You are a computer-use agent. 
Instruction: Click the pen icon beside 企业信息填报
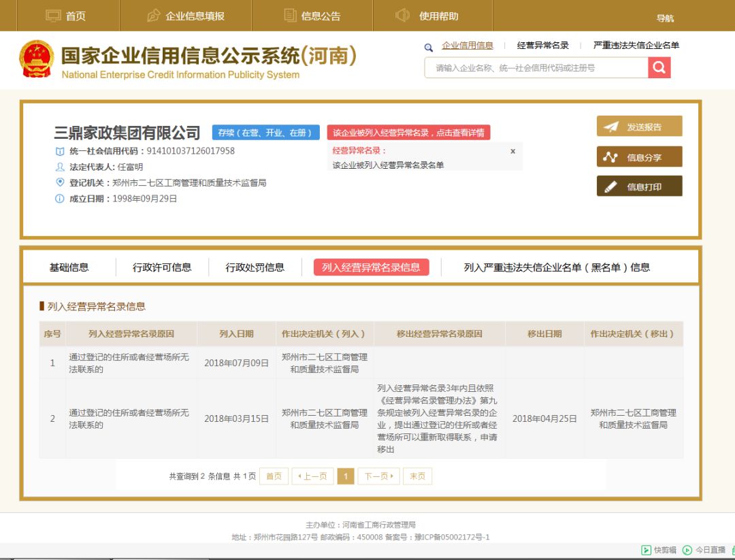pos(153,16)
